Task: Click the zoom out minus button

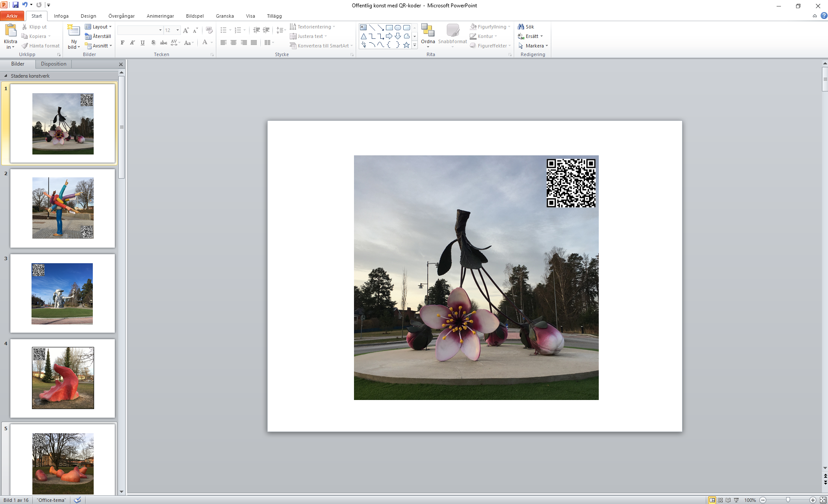Action: tap(763, 500)
